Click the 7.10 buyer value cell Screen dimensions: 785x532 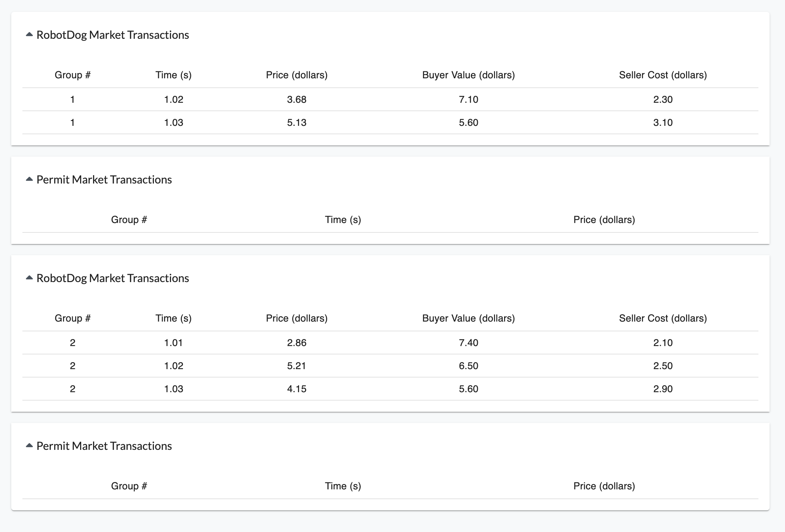point(468,100)
